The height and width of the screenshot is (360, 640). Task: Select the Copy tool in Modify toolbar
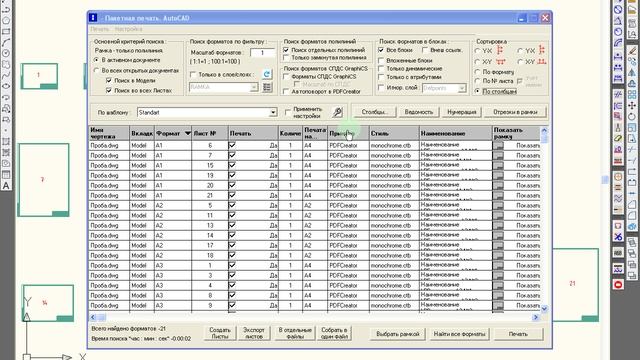click(632, 62)
